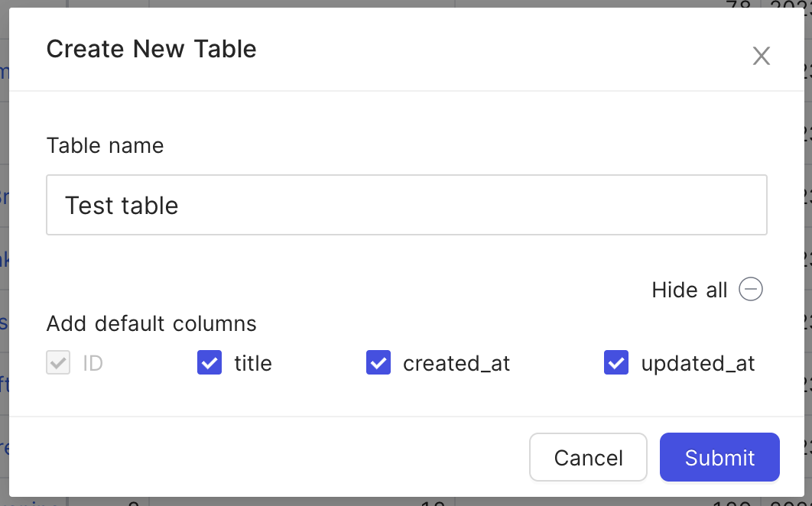The height and width of the screenshot is (506, 812).
Task: Uncheck the title default column
Action: tap(209, 362)
